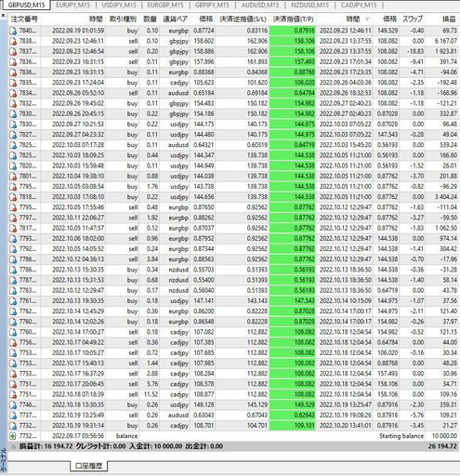Go to the NZDUSD,M15 chart tab
The width and height of the screenshot is (460, 476).
tap(309, 5)
